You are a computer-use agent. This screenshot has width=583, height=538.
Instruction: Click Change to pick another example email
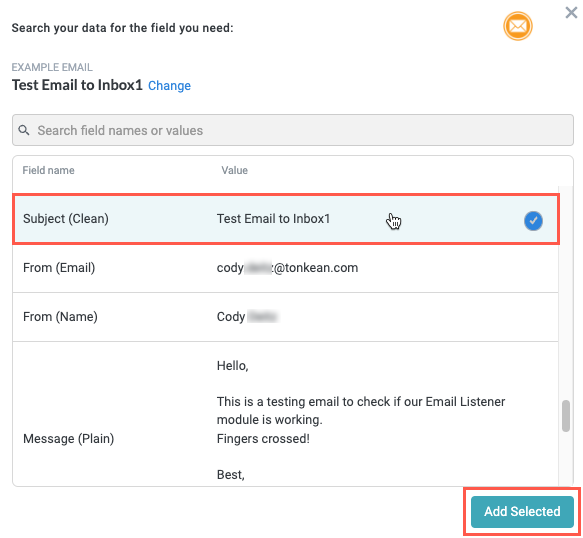point(169,86)
